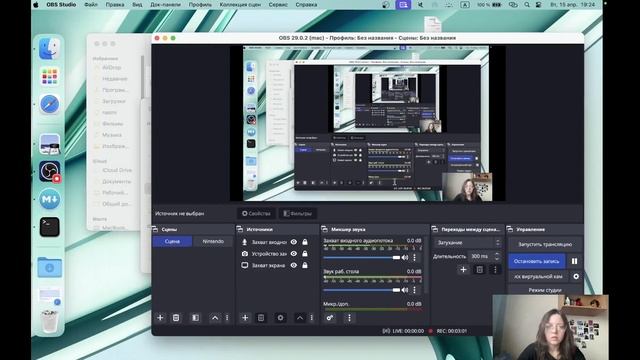Image resolution: width=640 pixels, height=360 pixels.
Task: Select Сцена in scenes list
Action: tap(172, 241)
